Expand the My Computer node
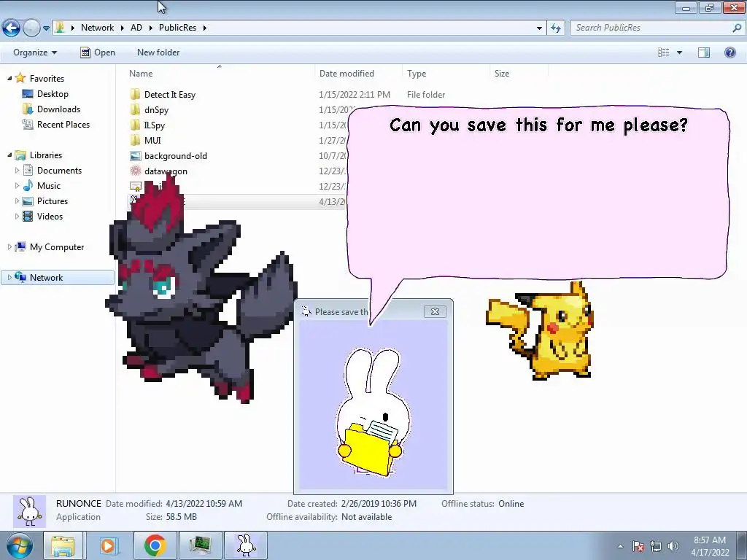This screenshot has height=560, width=747. pos(9,246)
